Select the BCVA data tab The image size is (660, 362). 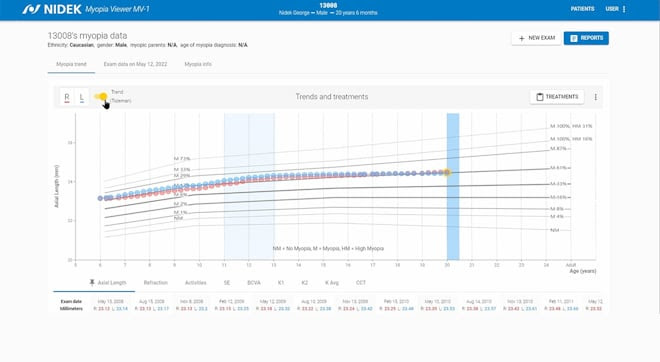pos(254,282)
